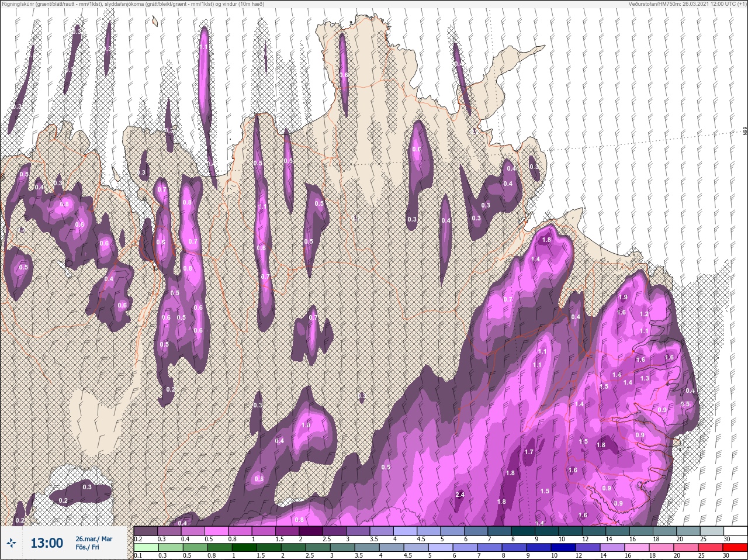Select upper legend swatch between 2 and 2.5
748x560 pixels.
tap(311, 531)
